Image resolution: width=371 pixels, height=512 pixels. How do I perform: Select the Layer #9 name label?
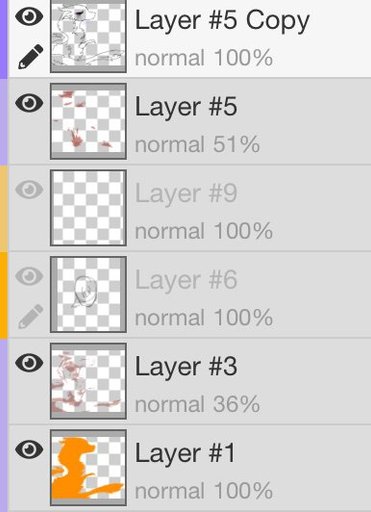coord(186,193)
